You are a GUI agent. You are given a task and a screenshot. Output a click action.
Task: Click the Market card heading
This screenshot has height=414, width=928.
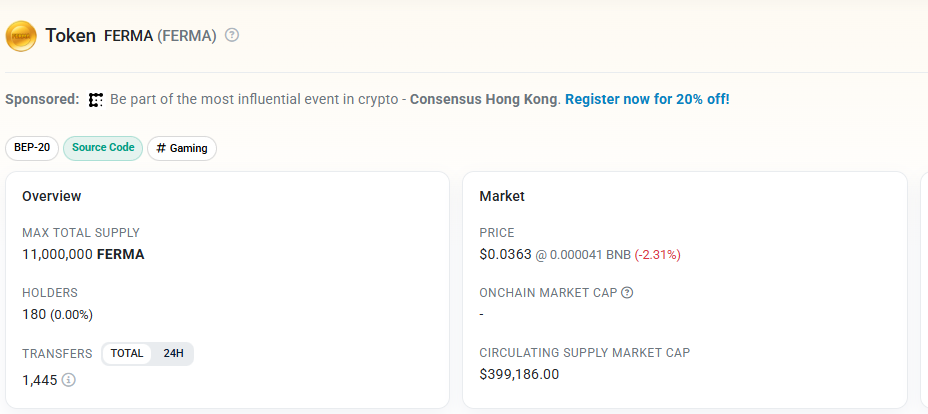click(x=502, y=196)
